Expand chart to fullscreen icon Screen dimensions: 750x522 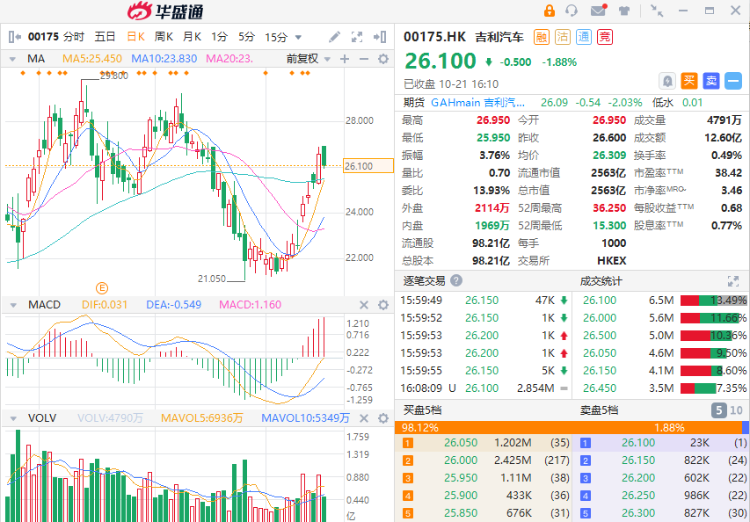click(357, 37)
